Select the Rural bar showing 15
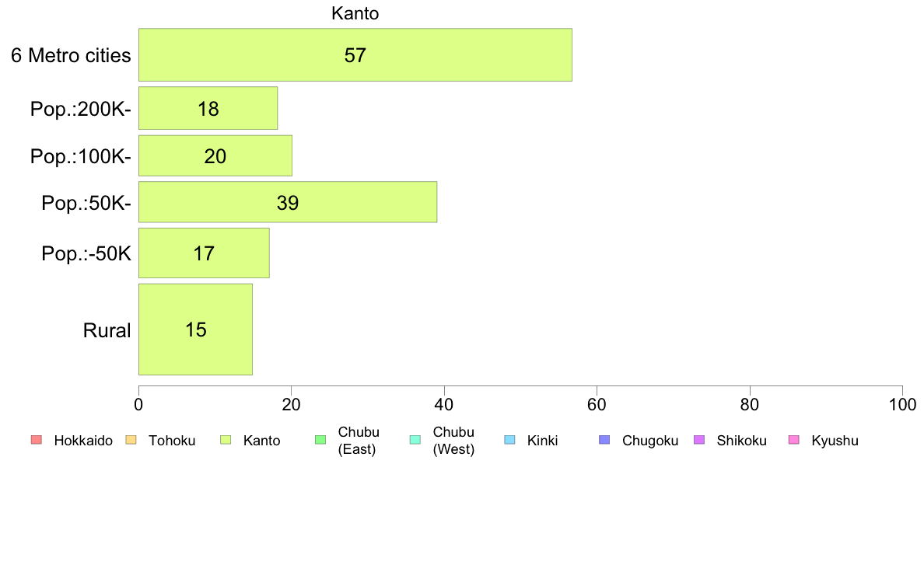 [x=196, y=330]
